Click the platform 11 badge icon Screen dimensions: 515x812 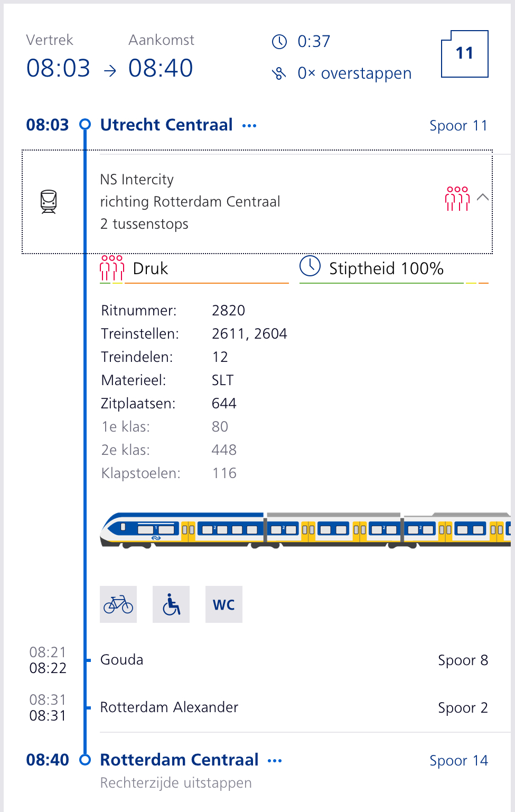pos(465,54)
